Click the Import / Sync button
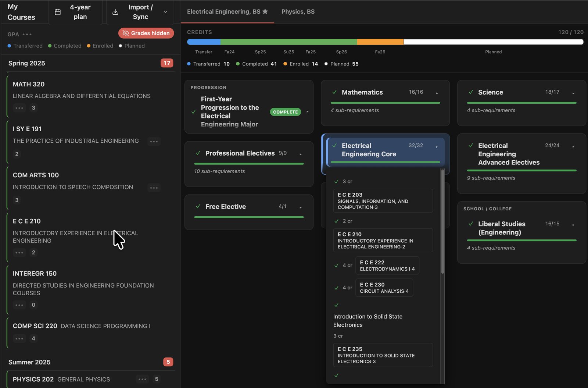 [141, 12]
